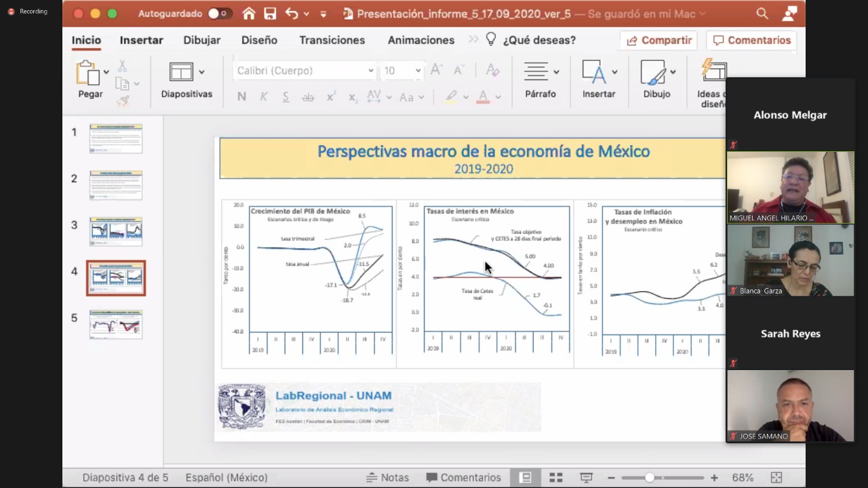Click the Pegar clipboard icon
The image size is (868, 488).
(x=87, y=73)
